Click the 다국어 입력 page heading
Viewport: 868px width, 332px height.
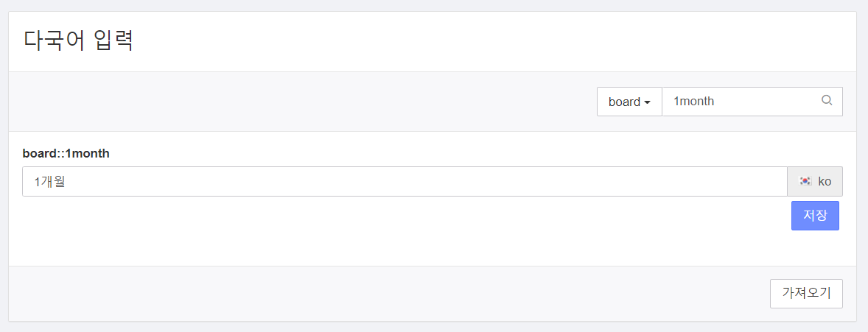[x=79, y=41]
